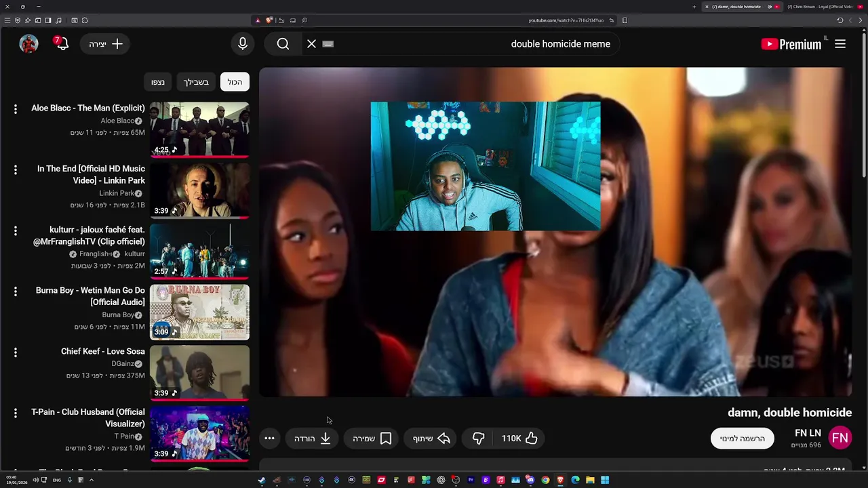Image resolution: width=868 pixels, height=488 pixels.
Task: Dislike the video with thumbs down
Action: click(x=478, y=439)
